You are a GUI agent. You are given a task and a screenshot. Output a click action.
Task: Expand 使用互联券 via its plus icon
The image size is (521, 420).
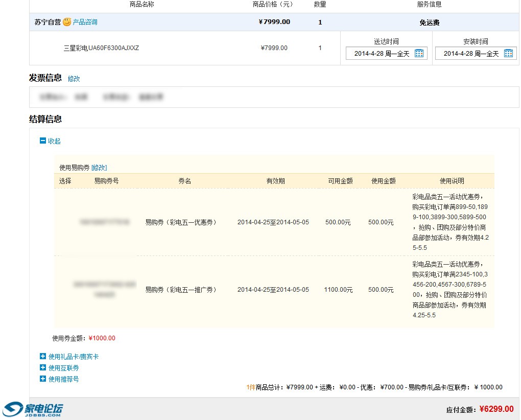43,368
